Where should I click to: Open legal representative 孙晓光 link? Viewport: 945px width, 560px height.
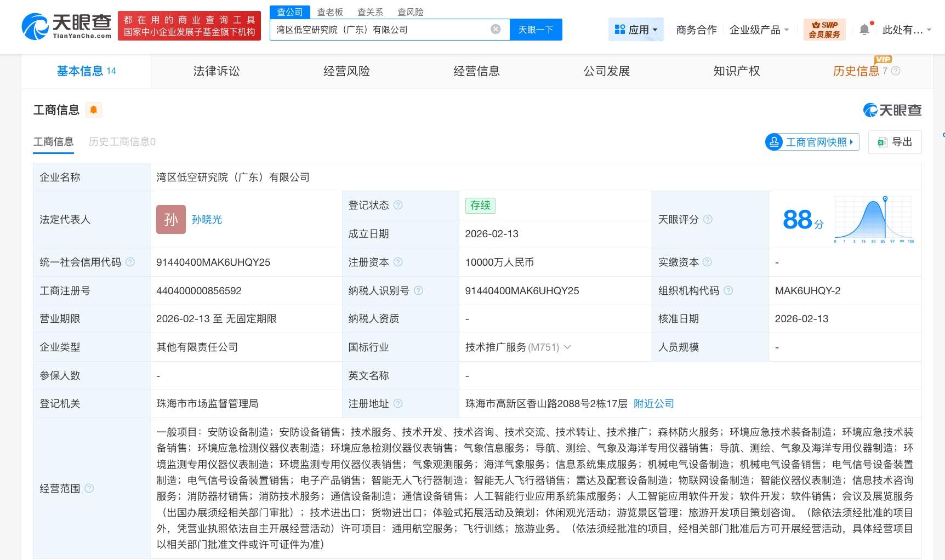tap(207, 219)
